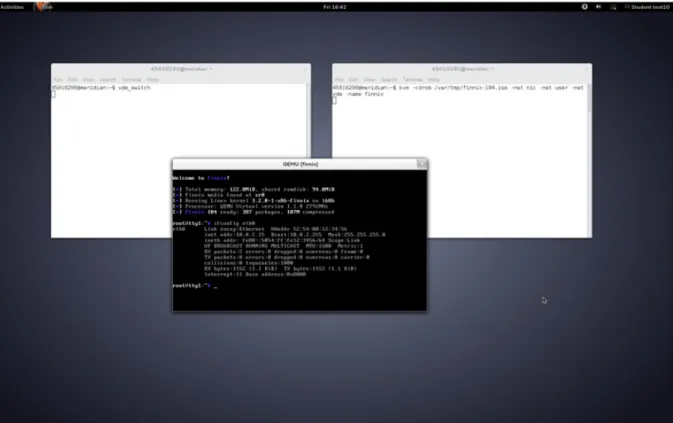Close the right kvm terminal window
The height and width of the screenshot is (423, 673).
(x=586, y=69)
